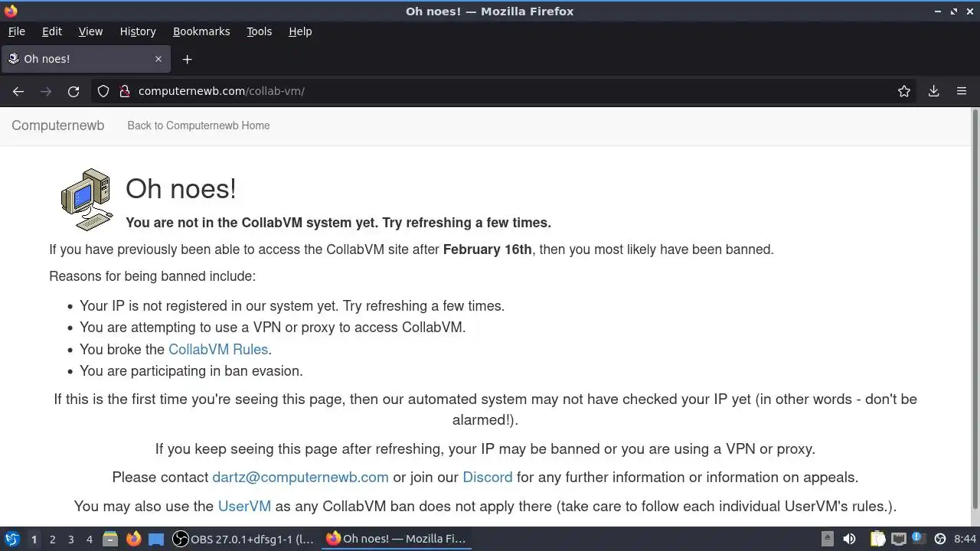Show site security info via padlock icon
The image size is (980, 551).
(x=125, y=91)
